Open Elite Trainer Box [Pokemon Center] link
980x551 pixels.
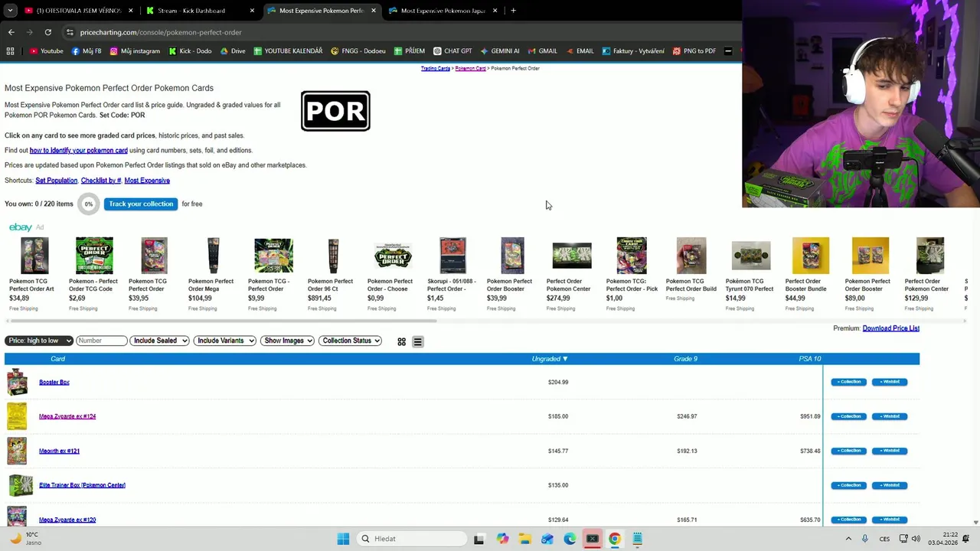82,485
